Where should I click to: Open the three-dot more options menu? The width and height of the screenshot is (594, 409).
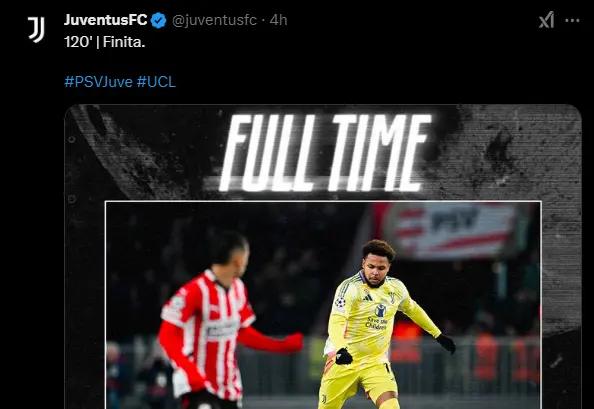(572, 20)
